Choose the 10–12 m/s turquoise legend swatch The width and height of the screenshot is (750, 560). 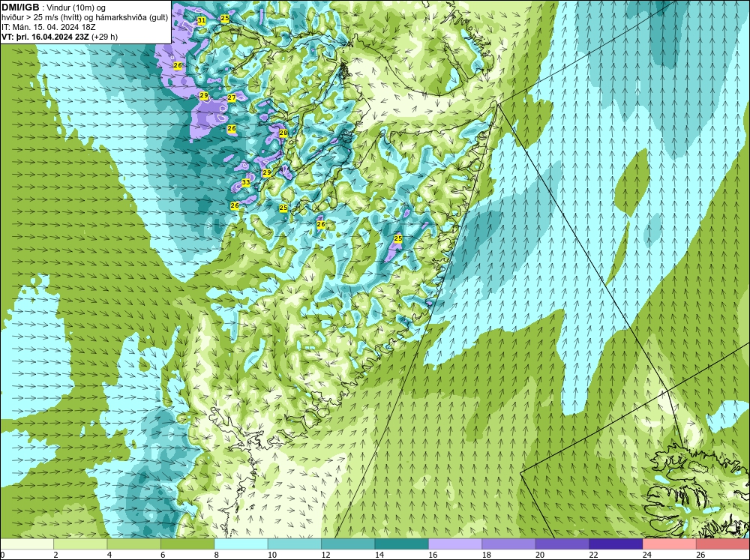(295, 544)
